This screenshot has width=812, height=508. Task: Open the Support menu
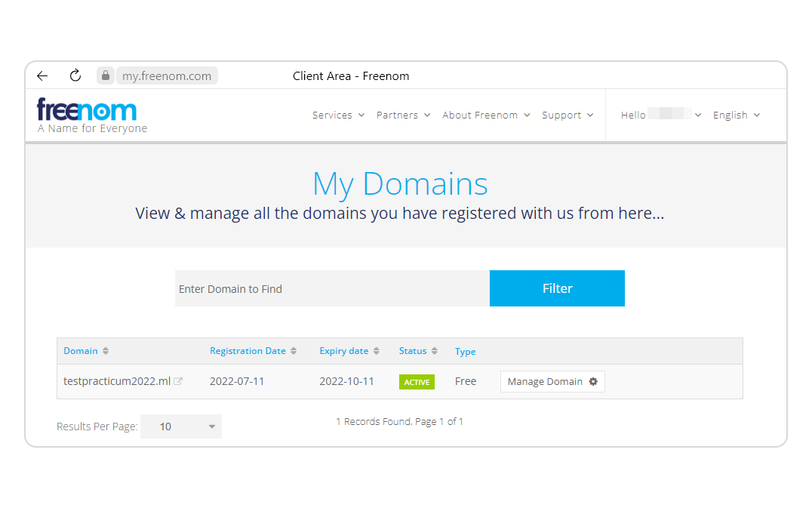pos(567,115)
